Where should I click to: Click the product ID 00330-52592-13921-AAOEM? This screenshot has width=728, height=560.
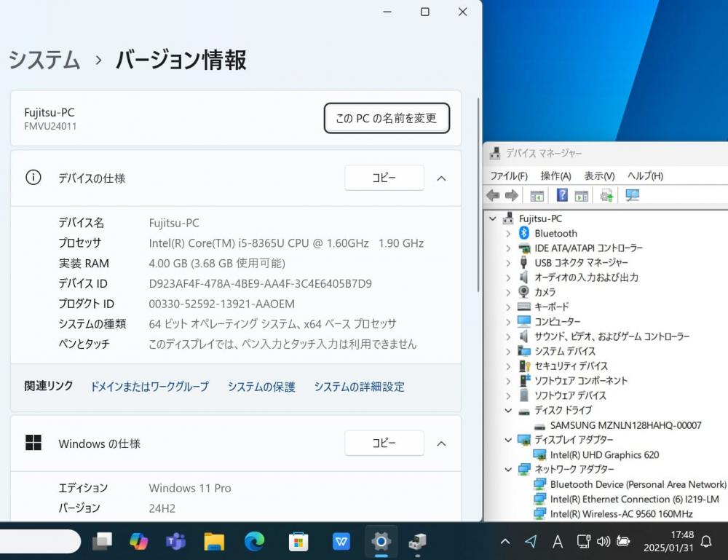point(221,304)
